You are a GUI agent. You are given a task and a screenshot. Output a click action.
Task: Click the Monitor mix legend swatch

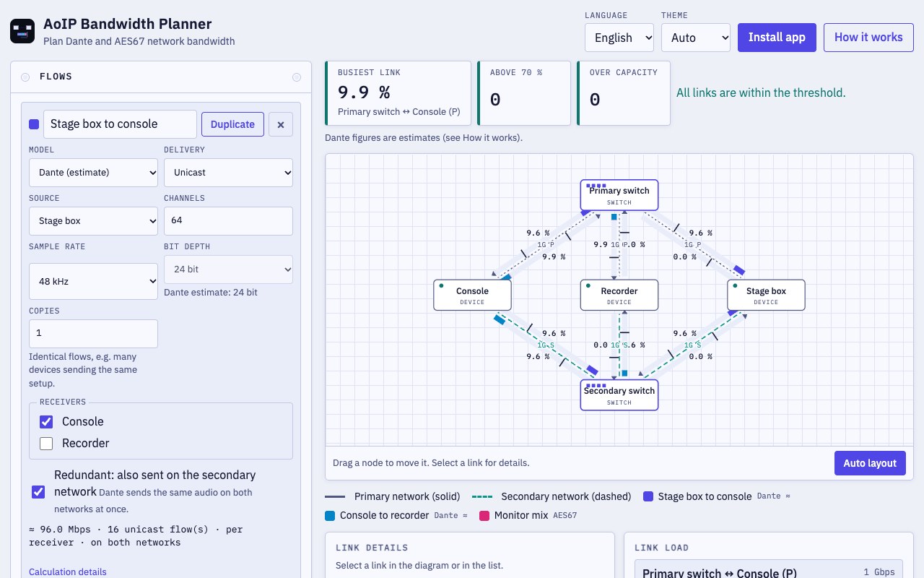pyautogui.click(x=484, y=515)
